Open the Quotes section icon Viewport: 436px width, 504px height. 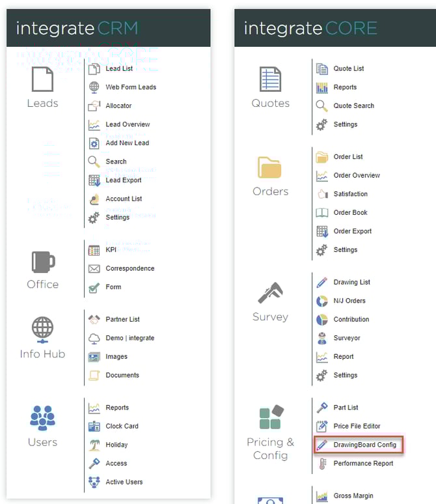point(270,80)
